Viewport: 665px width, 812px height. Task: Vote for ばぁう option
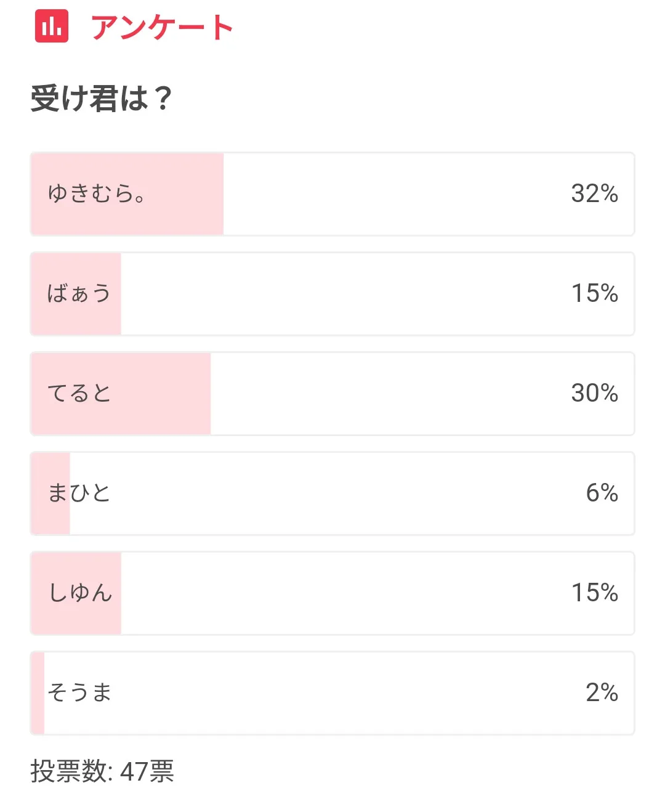tap(332, 294)
